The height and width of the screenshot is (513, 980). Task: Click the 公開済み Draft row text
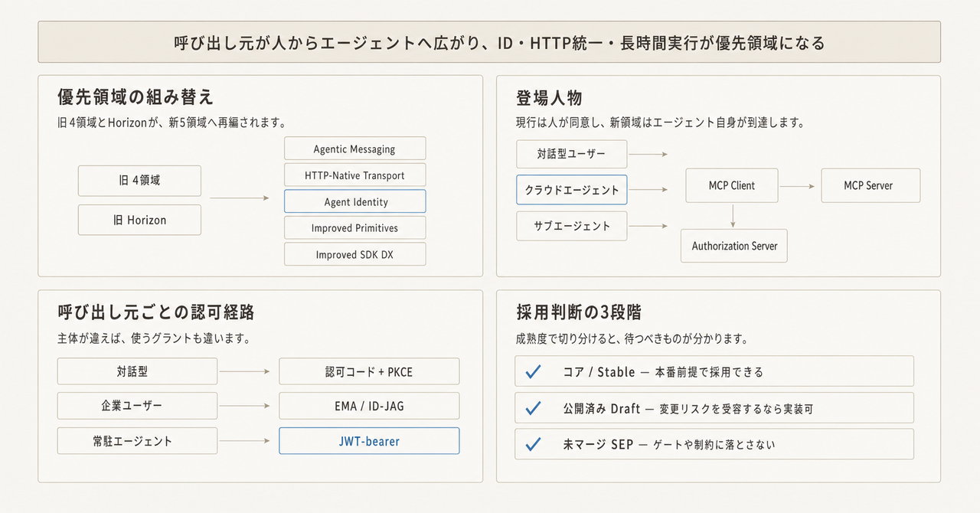(x=688, y=409)
